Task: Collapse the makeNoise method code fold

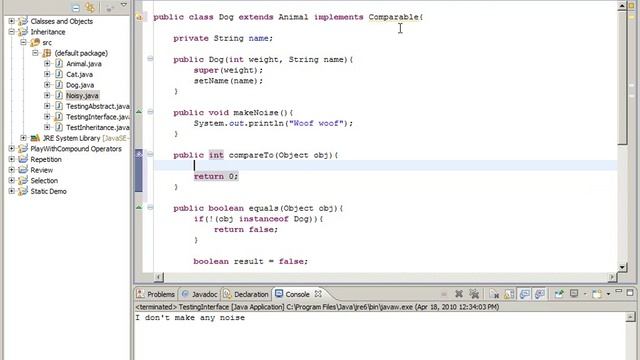Action: (x=150, y=111)
